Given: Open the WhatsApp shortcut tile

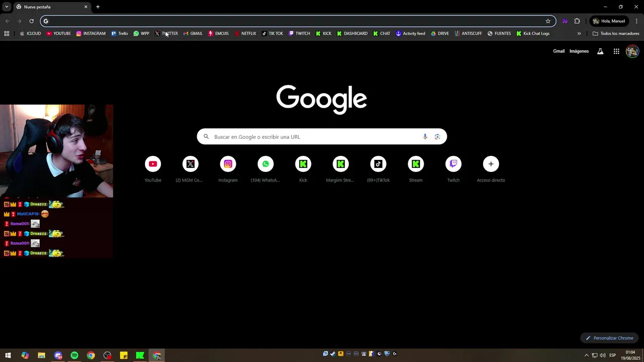Looking at the screenshot, I should (266, 169).
